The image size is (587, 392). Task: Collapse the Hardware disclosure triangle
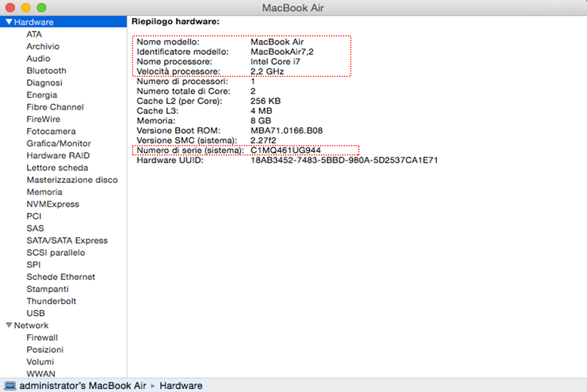[9, 22]
